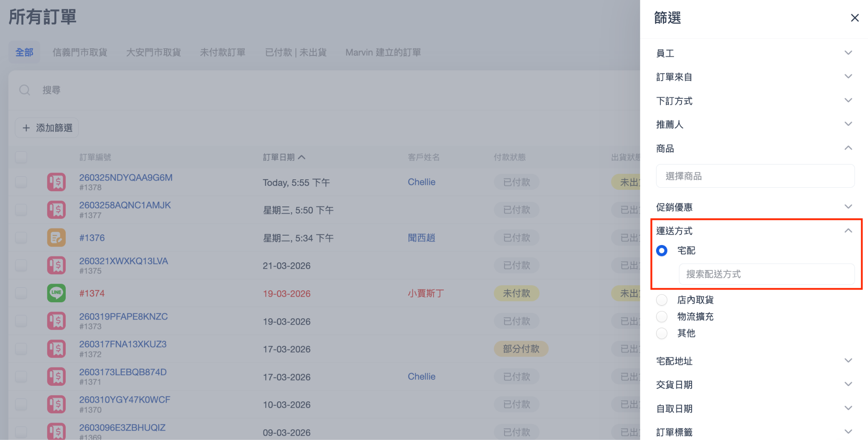Screen dimensions: 868x440
Task: Collapse the 運送方式 filter section
Action: (848, 231)
